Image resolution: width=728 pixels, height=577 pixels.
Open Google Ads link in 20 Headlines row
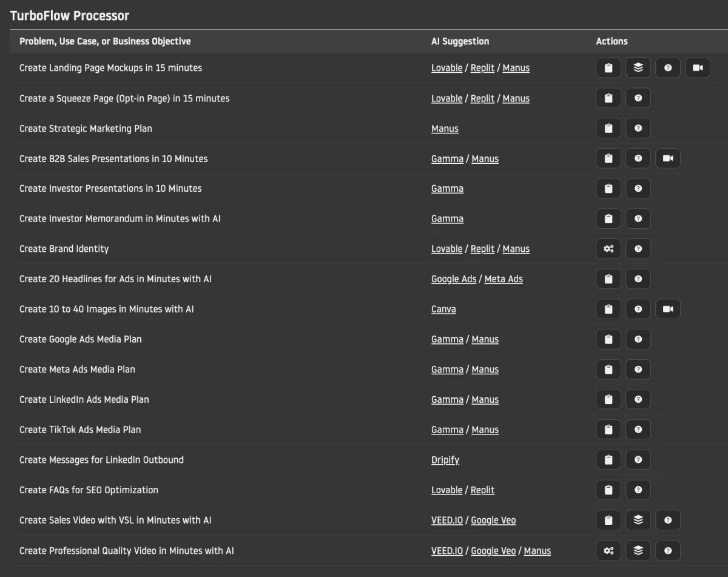click(x=454, y=279)
